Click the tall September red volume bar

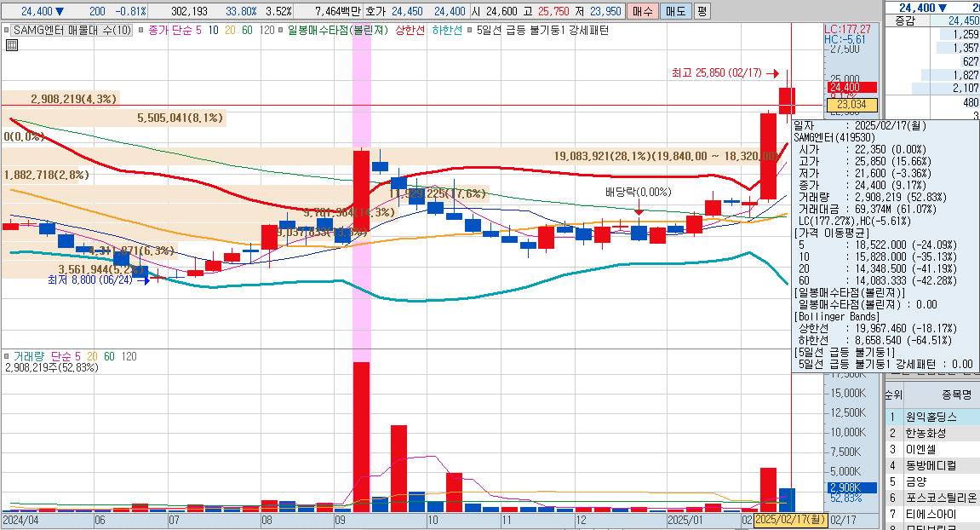coord(361,437)
